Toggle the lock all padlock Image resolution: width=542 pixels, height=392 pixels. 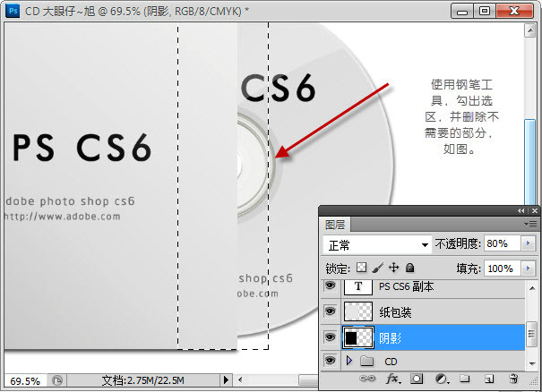coord(409,268)
